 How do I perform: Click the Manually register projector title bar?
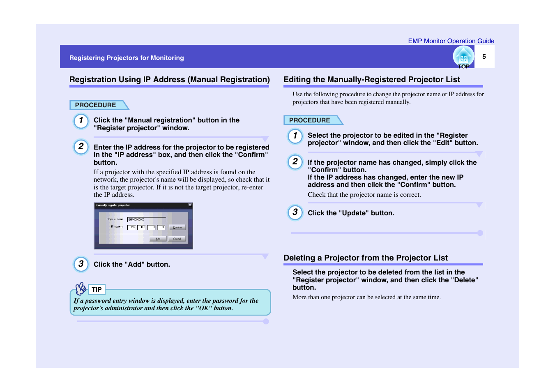[x=143, y=205]
